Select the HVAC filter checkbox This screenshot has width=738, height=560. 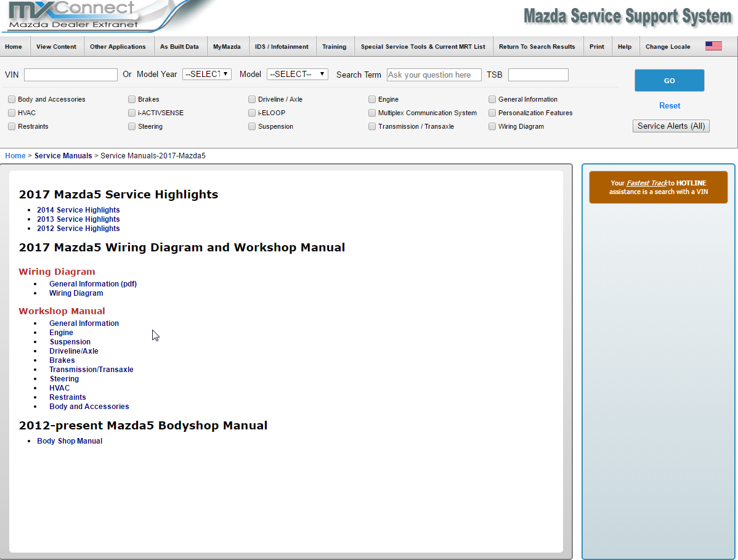point(12,113)
